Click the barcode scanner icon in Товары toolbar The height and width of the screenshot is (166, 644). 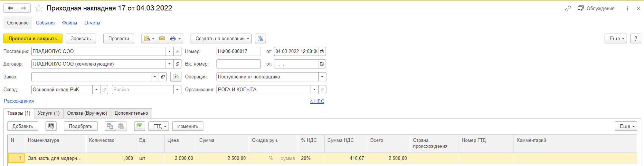tap(51, 126)
